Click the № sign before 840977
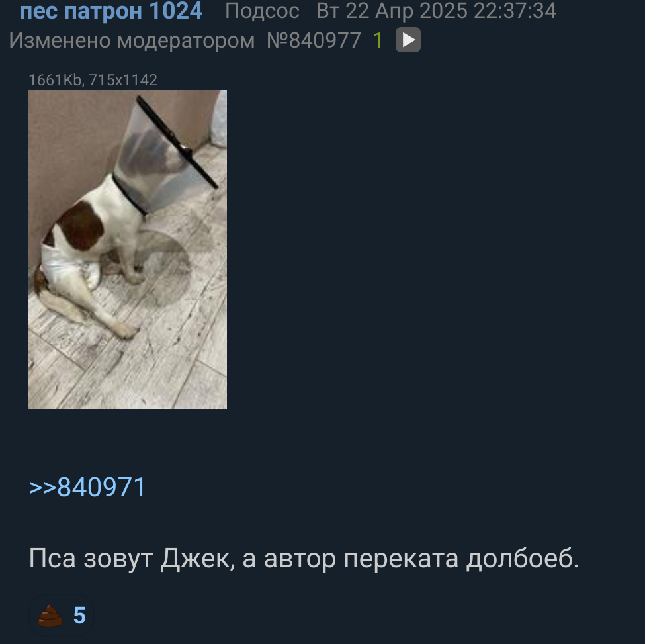The height and width of the screenshot is (644, 645). click(278, 40)
